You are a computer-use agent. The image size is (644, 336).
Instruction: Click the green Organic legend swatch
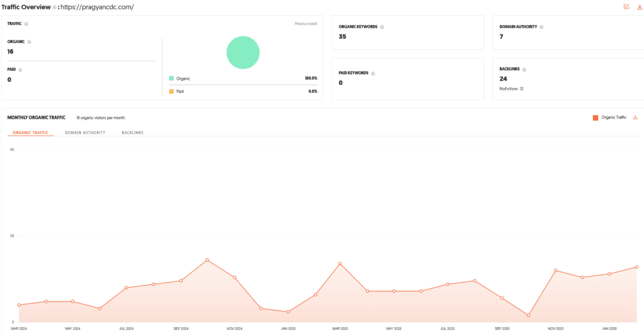172,79
